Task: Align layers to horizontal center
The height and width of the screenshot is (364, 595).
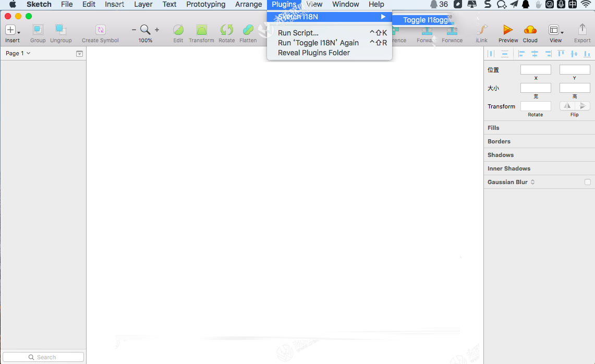Action: 535,54
